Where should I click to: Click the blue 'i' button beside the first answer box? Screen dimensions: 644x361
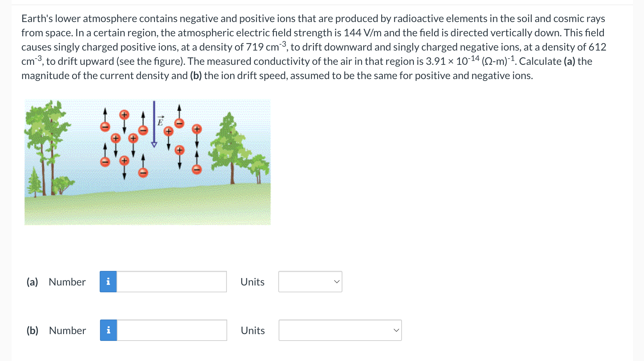click(x=108, y=282)
